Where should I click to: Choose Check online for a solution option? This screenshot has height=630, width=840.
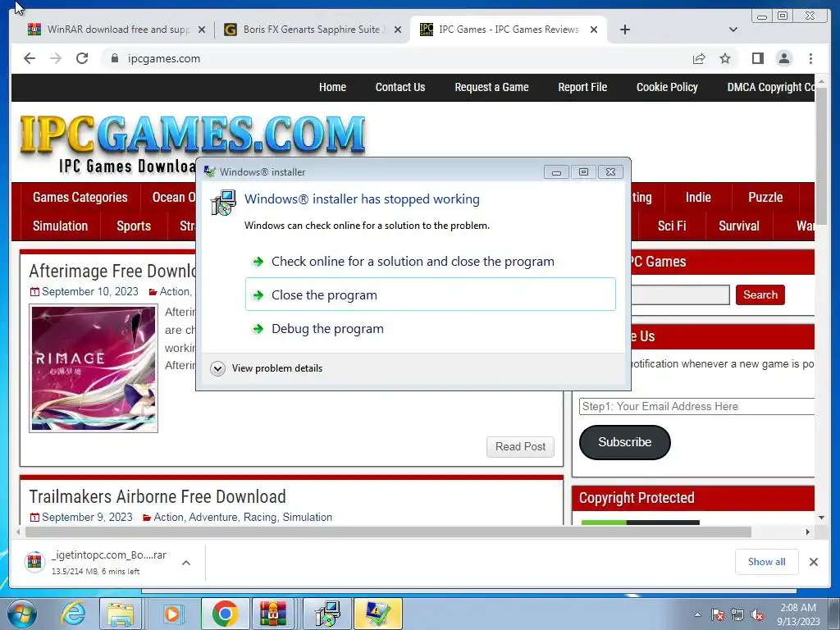[x=431, y=262]
